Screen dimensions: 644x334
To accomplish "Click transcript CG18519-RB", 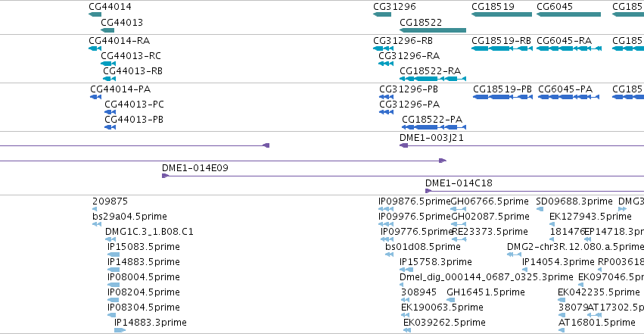I will [x=502, y=48].
